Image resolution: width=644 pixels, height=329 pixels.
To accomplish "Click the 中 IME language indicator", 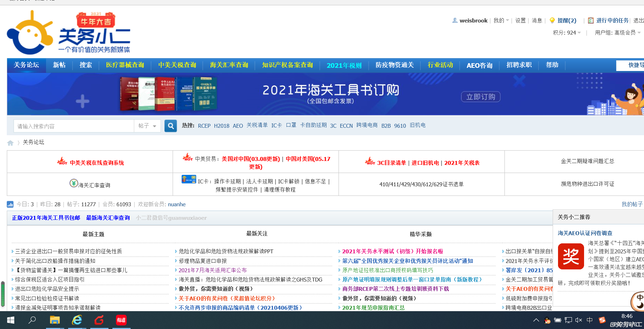I will [590, 320].
